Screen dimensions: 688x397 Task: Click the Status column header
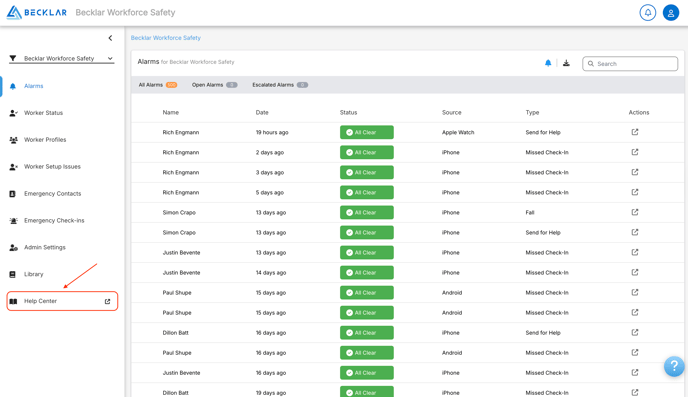click(x=348, y=112)
